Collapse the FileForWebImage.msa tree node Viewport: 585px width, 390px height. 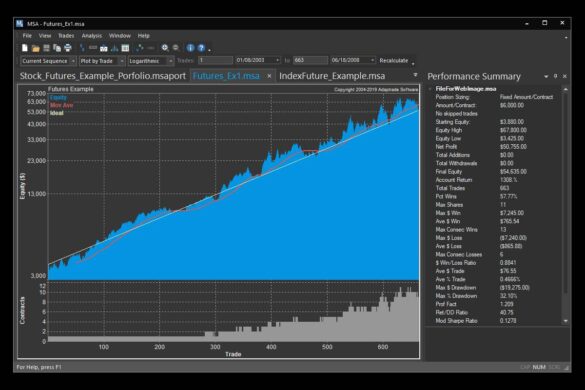click(x=430, y=89)
